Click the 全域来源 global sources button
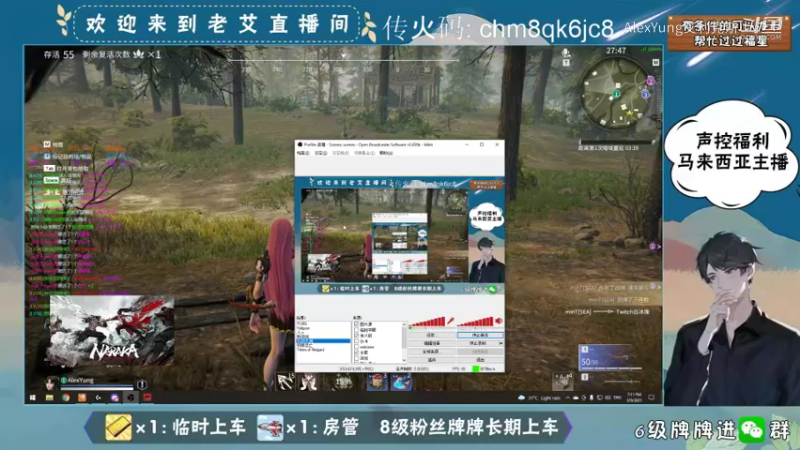This screenshot has height=450, width=800. [x=431, y=352]
